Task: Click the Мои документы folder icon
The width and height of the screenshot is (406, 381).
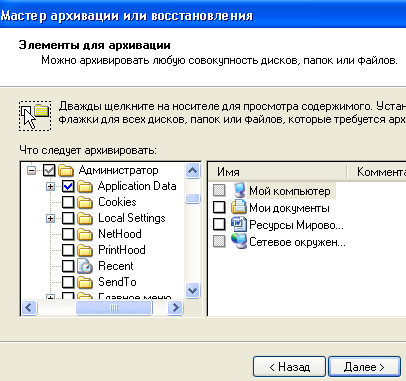Action: point(239,207)
